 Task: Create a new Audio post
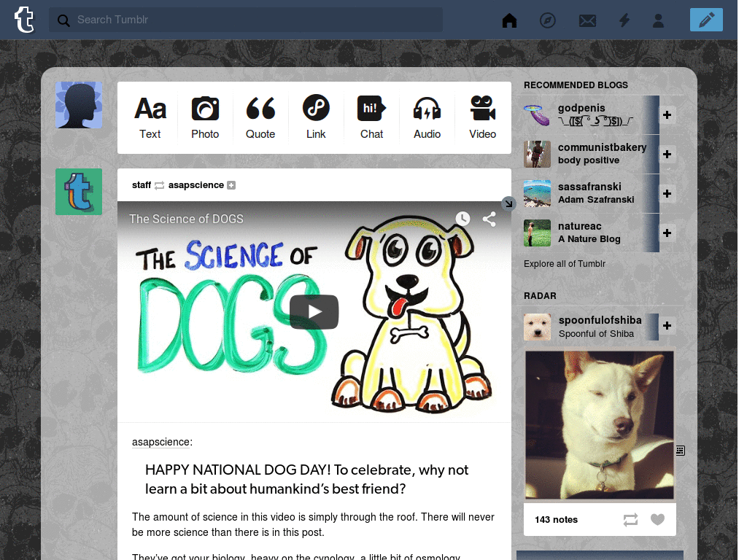(427, 117)
